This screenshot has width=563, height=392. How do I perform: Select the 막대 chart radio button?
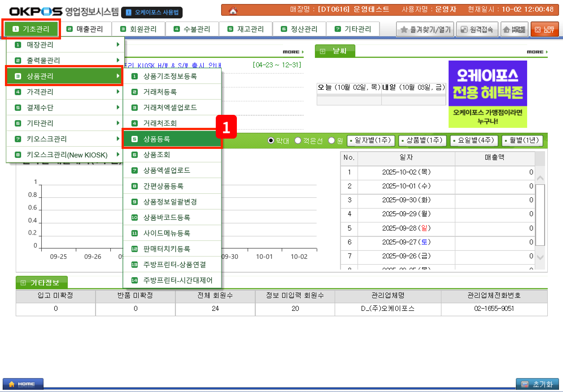point(271,141)
